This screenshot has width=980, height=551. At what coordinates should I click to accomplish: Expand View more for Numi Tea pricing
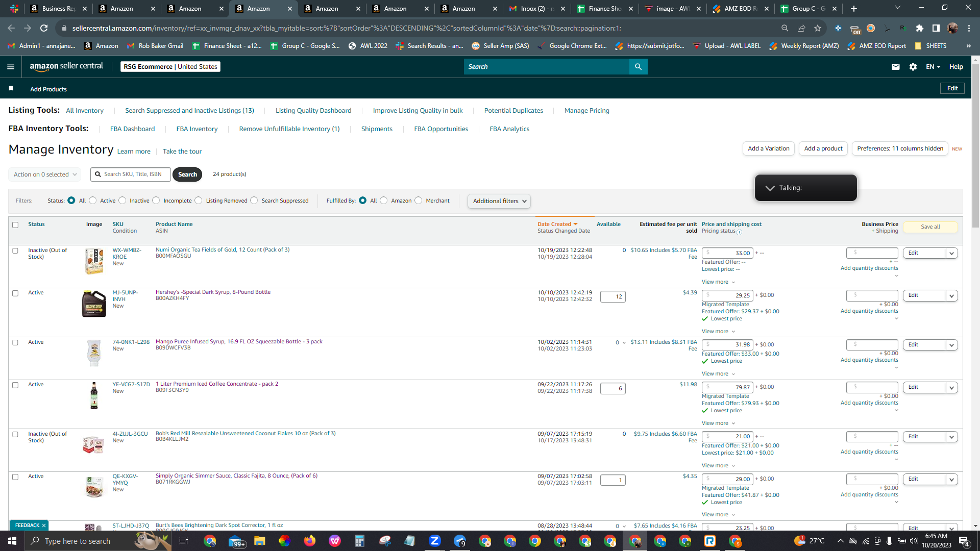(718, 282)
